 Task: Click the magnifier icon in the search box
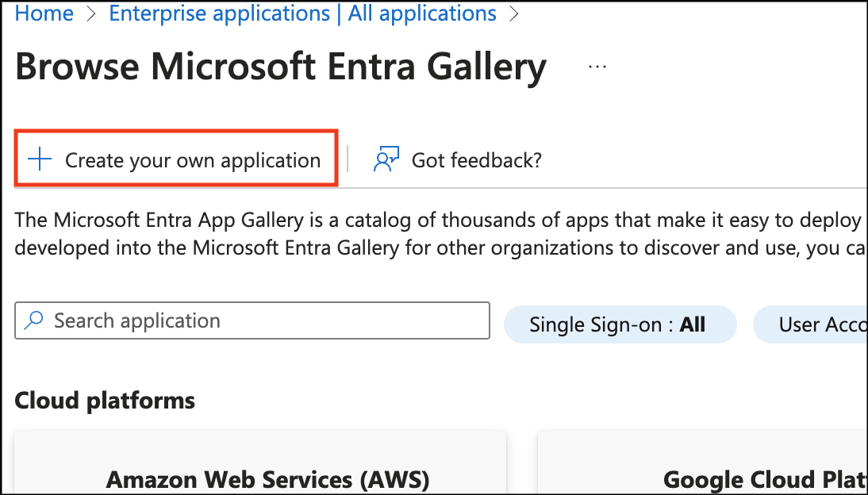(34, 321)
